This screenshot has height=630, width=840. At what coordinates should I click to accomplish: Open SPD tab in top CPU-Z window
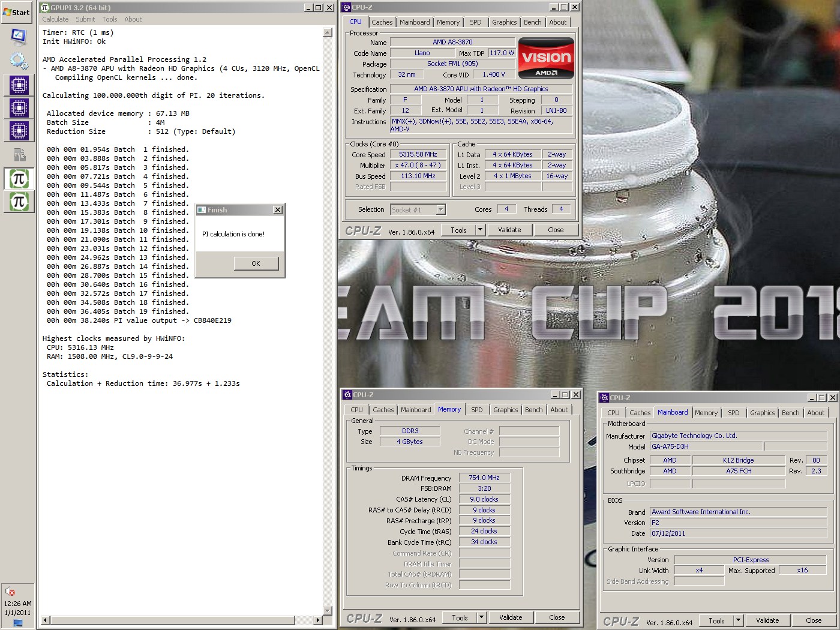click(476, 22)
